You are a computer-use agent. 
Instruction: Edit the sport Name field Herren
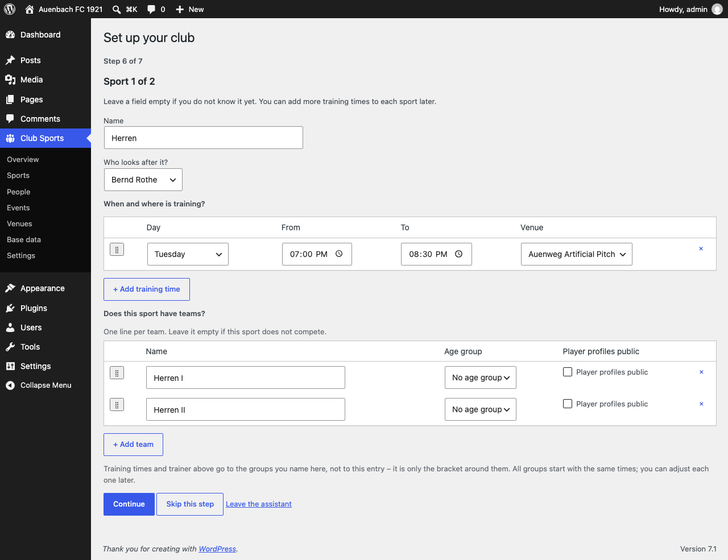204,138
